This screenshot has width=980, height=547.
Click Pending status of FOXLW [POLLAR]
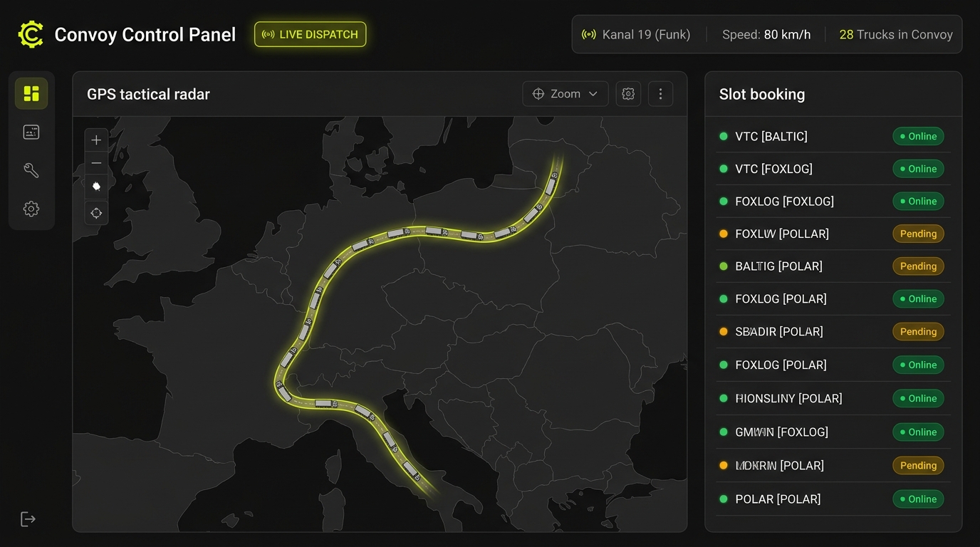pyautogui.click(x=918, y=234)
